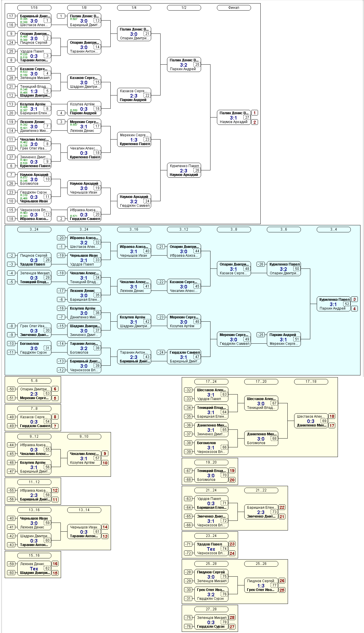Select the "3...16" column header
The height and width of the screenshot is (633, 364).
point(134,229)
